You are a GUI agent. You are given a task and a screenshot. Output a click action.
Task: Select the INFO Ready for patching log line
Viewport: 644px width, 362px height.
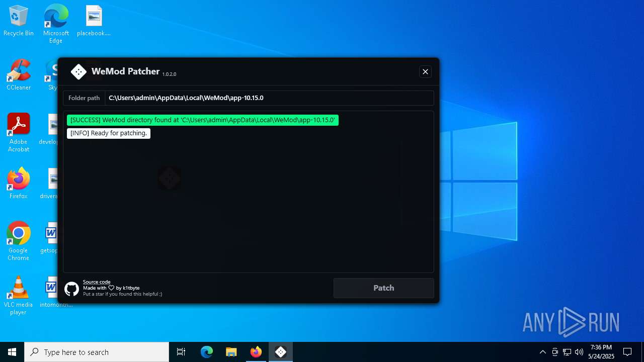(109, 133)
